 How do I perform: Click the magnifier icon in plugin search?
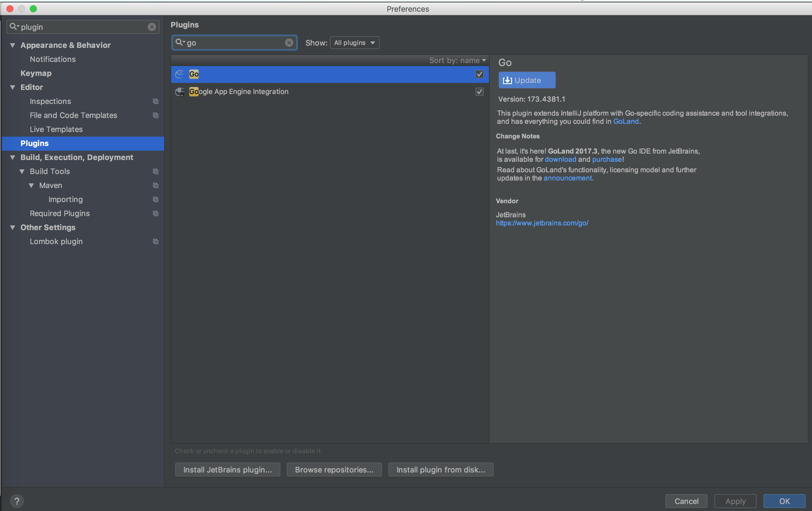click(180, 42)
